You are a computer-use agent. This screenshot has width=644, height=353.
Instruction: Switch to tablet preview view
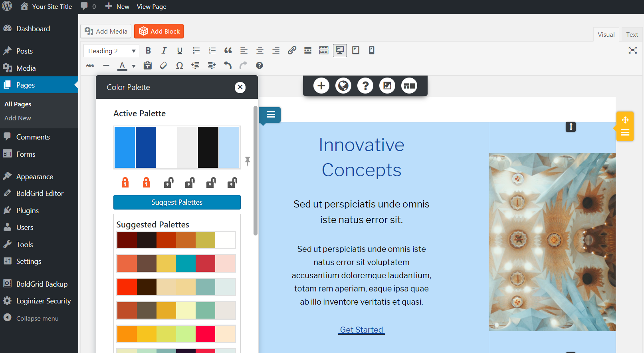[x=356, y=50]
